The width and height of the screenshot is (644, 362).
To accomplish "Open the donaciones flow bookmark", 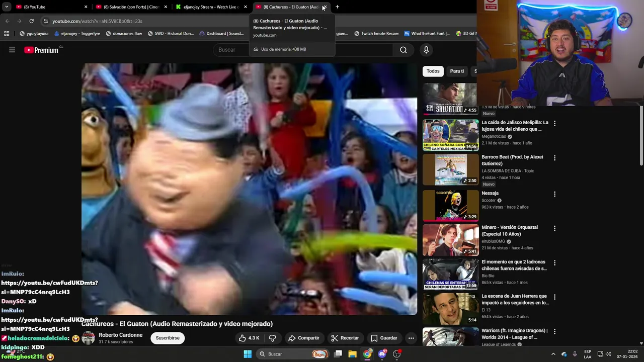I will (124, 34).
